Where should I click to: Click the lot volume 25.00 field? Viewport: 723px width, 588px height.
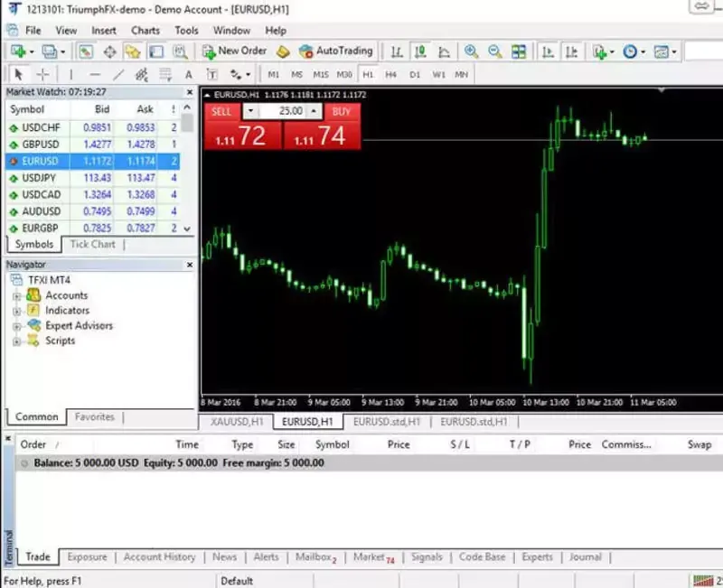283,111
